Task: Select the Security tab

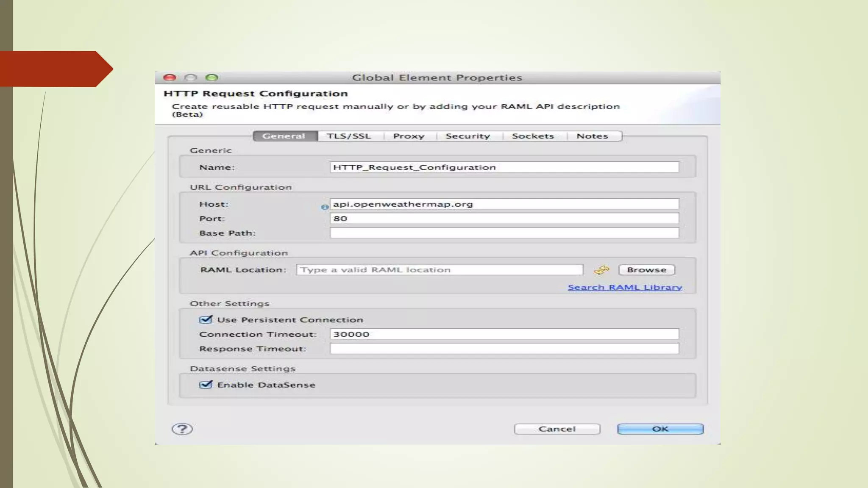Action: pos(467,136)
